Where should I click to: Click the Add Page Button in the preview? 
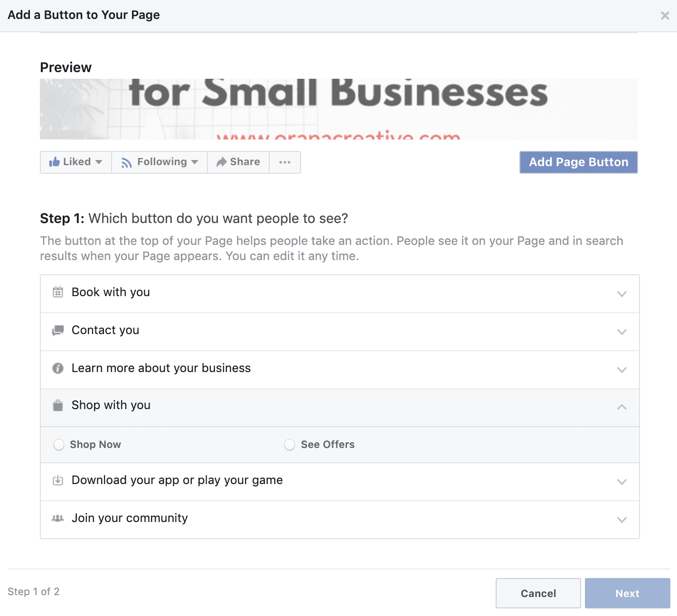click(x=578, y=162)
